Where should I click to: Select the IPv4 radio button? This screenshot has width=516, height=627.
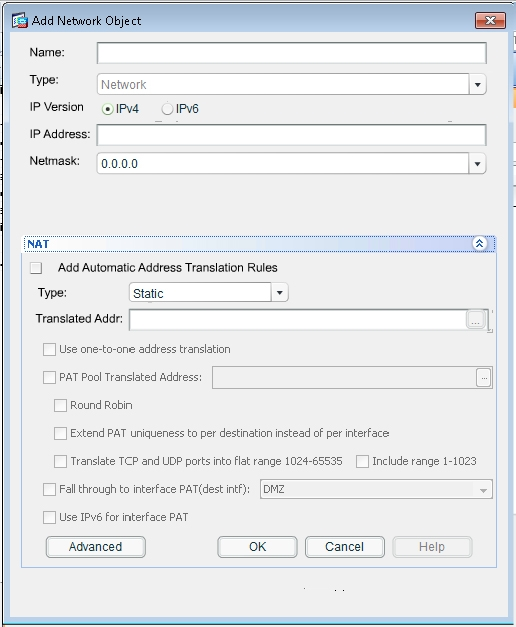click(107, 109)
